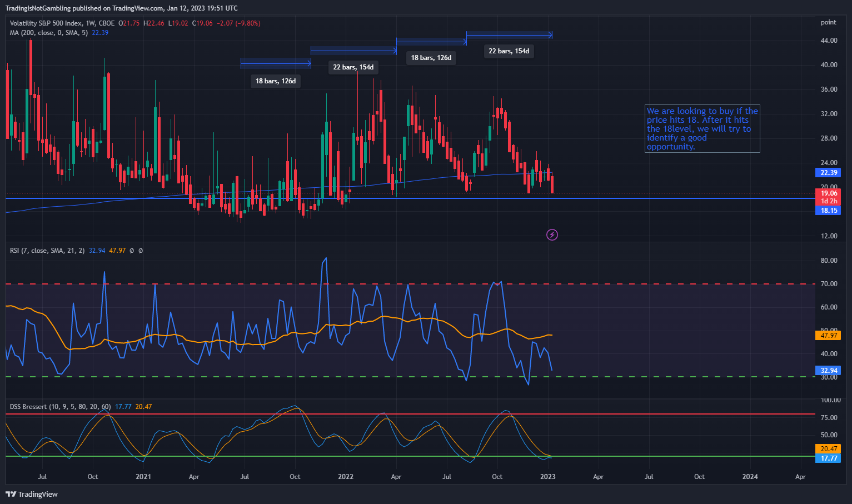The height and width of the screenshot is (504, 852).
Task: Click the VIX price change value −2.07 (−9.80%)
Action: [238, 23]
